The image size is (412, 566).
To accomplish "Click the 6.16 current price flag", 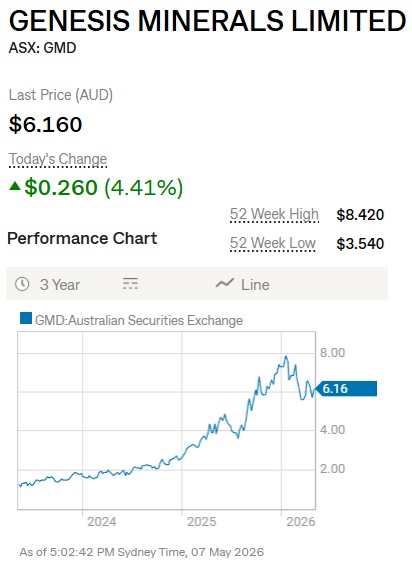I will tap(346, 389).
